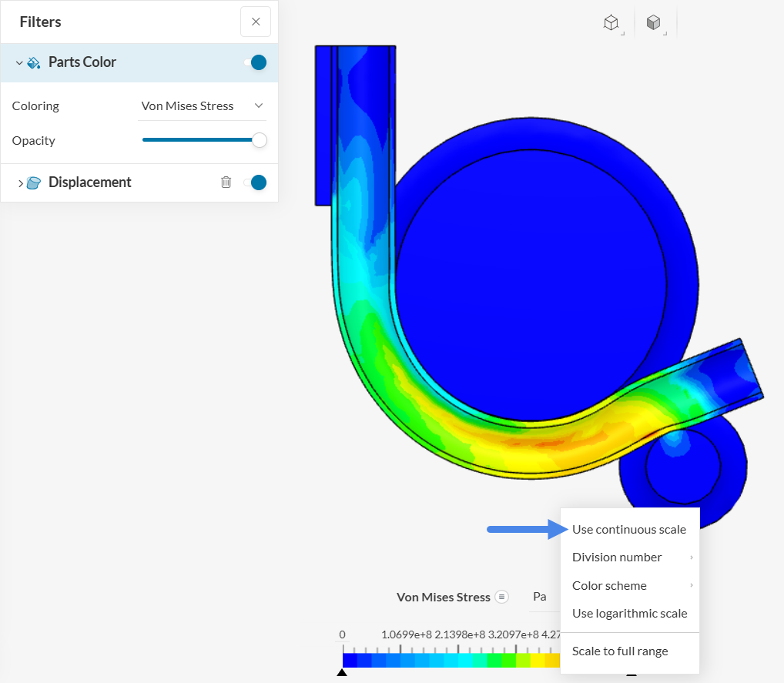Screen dimensions: 784x683
Task: Delete the Displacement filter with trash icon
Action: [226, 182]
